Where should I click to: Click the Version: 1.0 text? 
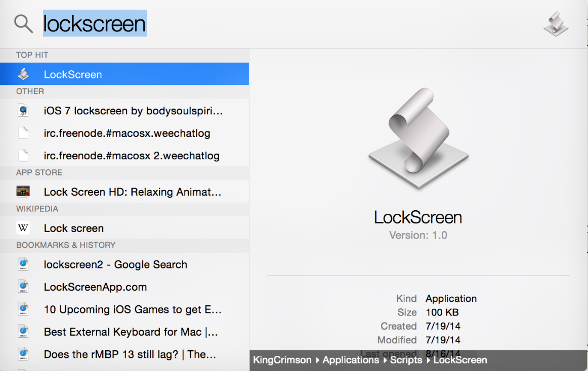418,235
